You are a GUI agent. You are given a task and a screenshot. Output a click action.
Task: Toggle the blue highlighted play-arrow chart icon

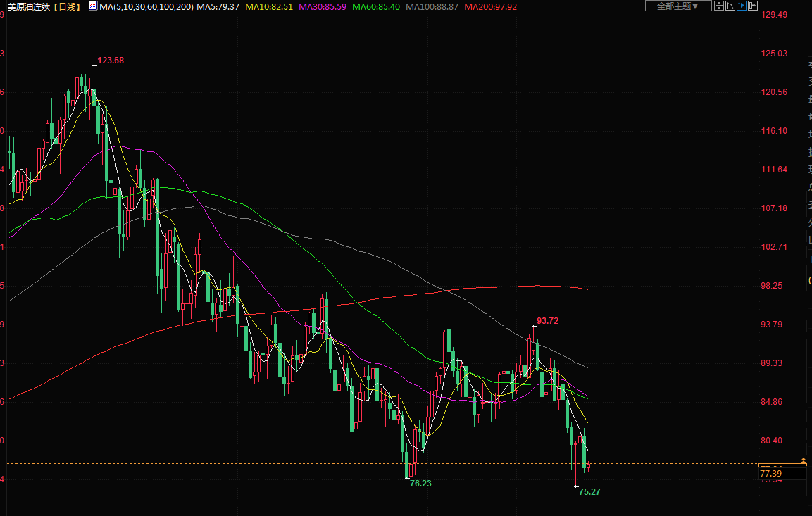click(x=742, y=6)
